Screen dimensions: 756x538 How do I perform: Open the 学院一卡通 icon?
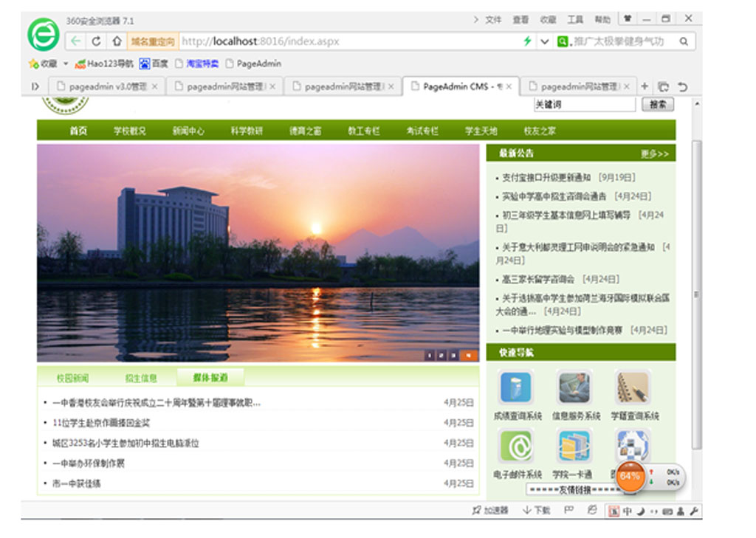(574, 446)
